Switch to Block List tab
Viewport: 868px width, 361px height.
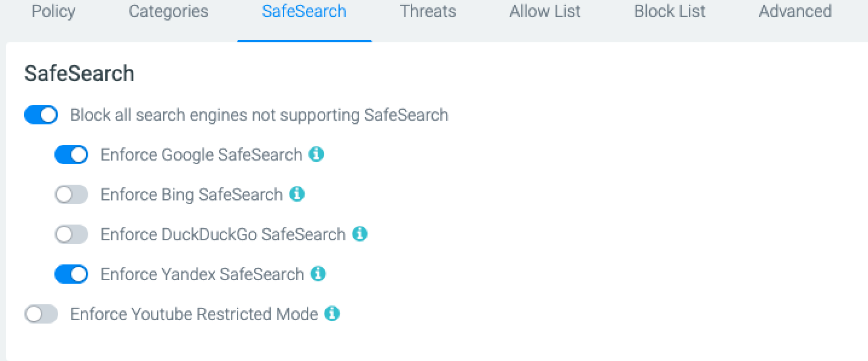670,11
